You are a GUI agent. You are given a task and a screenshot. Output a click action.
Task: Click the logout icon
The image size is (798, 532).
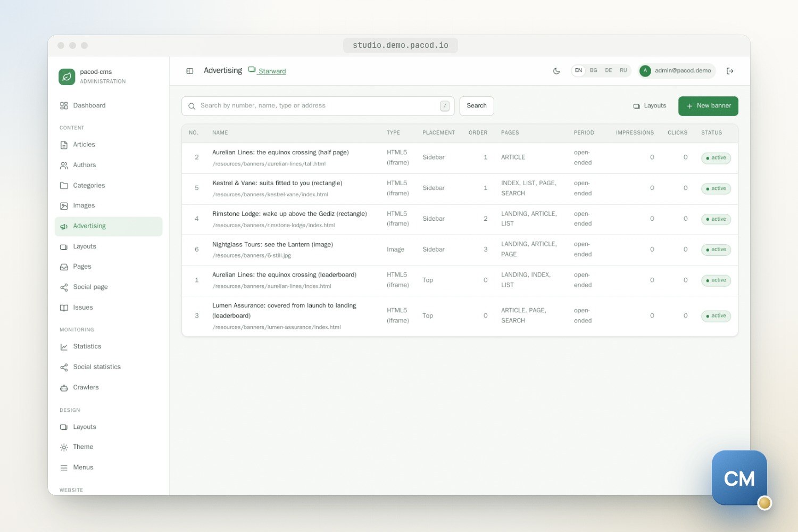click(730, 71)
